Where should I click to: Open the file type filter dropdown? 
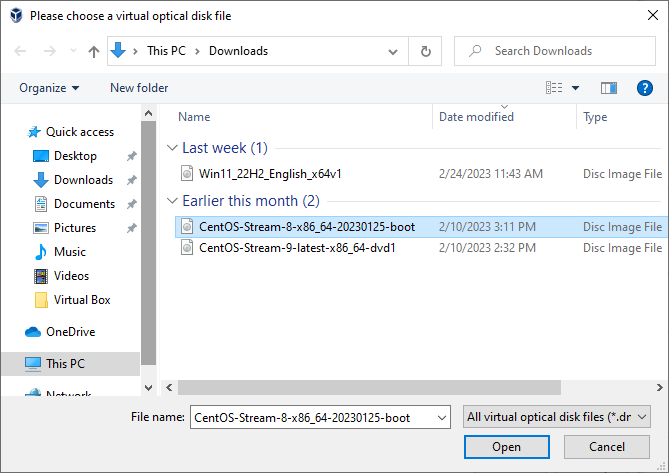pos(556,417)
